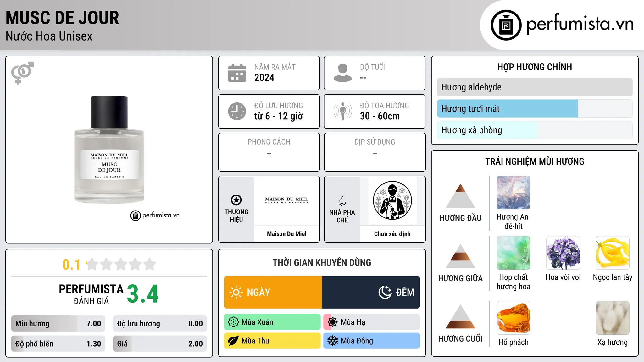Click the Thời gian khuyên dùng heading
644x362 pixels.
322,263
